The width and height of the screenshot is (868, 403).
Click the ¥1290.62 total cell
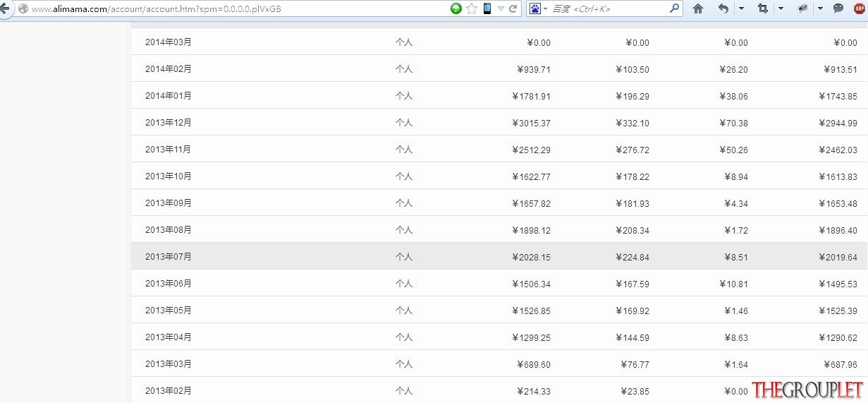(838, 337)
